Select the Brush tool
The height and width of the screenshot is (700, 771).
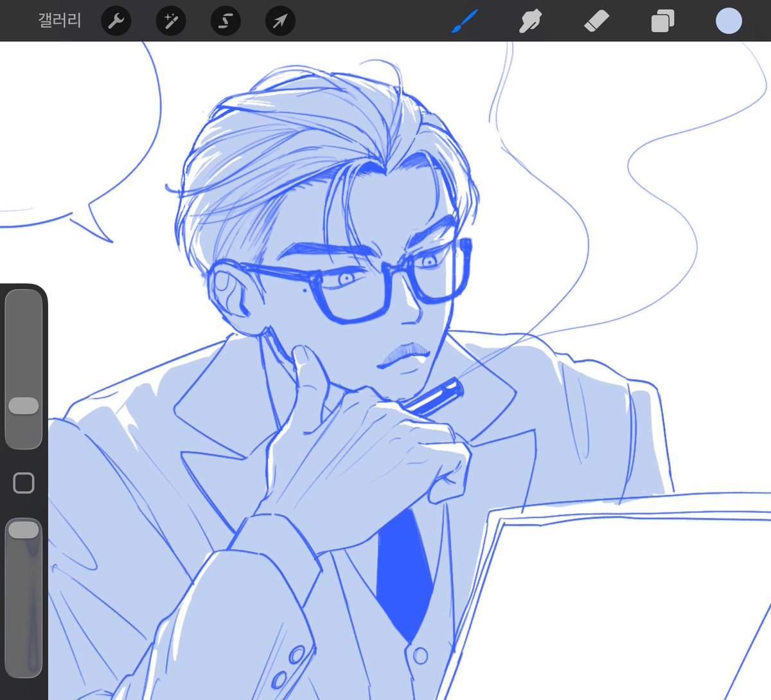[x=465, y=21]
